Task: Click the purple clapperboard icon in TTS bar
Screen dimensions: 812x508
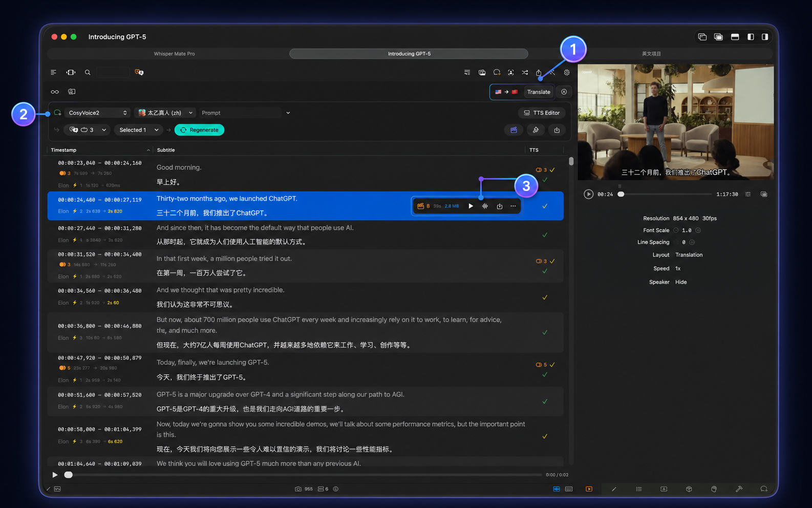Action: [x=514, y=130]
